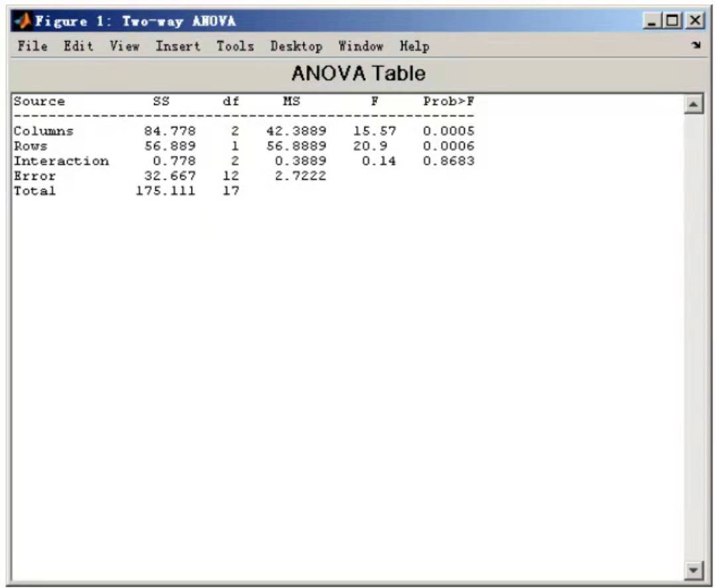
Task: Click the F value 0.14
Action: coord(379,161)
